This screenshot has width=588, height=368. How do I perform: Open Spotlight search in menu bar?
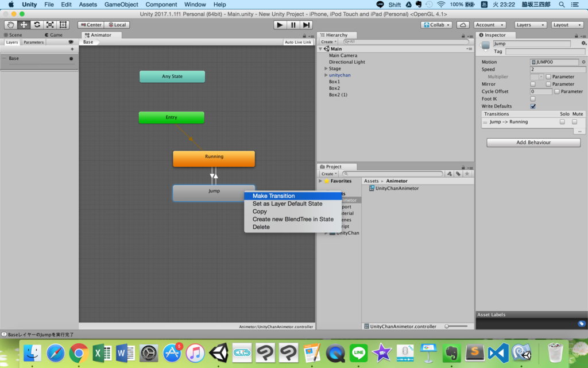coord(562,5)
